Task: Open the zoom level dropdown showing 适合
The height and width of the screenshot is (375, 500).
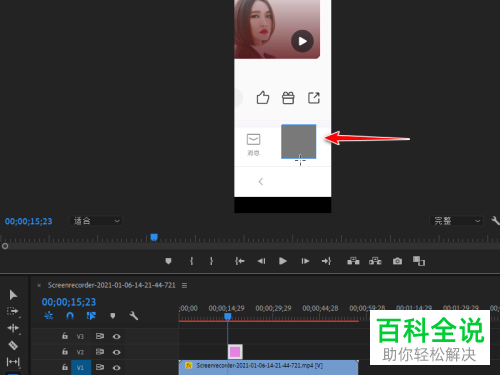Action: click(x=96, y=221)
